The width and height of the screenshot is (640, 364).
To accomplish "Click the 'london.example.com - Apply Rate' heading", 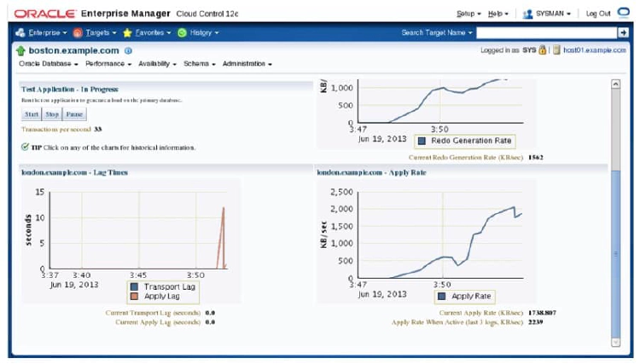I will coord(371,173).
